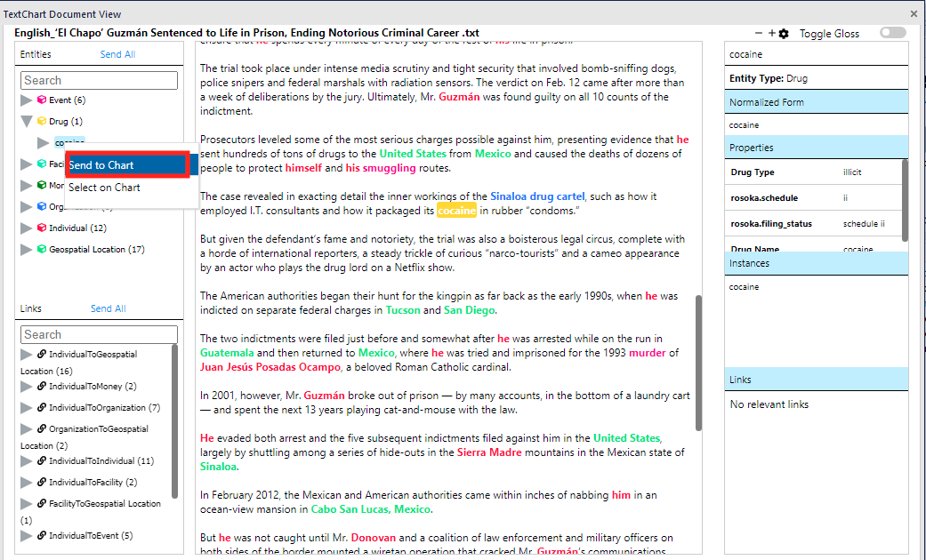This screenshot has height=560, width=926.
Task: Click Send All in the Links panel
Action: [x=109, y=309]
